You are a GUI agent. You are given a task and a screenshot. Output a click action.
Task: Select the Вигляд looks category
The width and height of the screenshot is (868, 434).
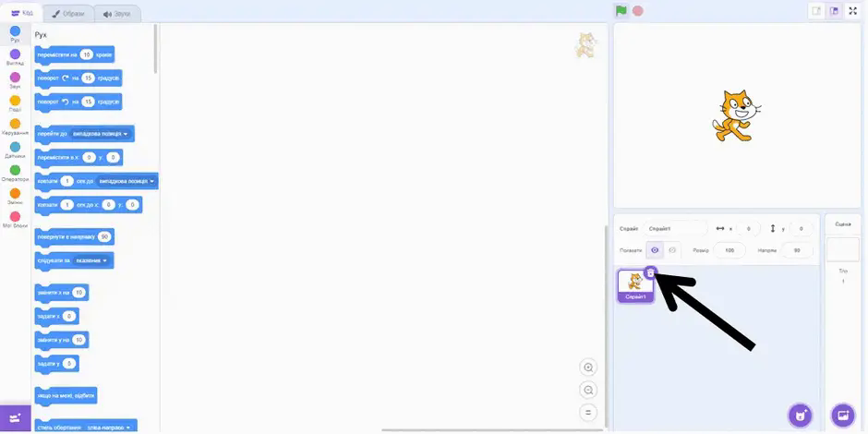point(15,57)
